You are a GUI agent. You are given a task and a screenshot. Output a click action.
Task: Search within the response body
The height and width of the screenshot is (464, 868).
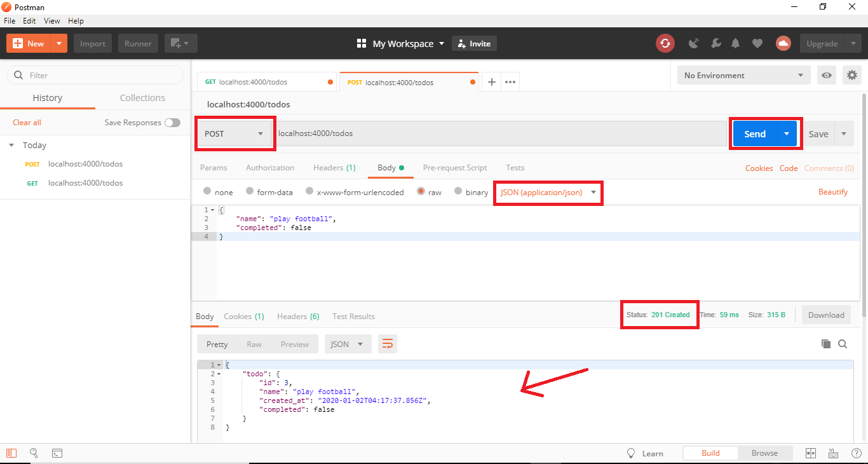point(843,344)
